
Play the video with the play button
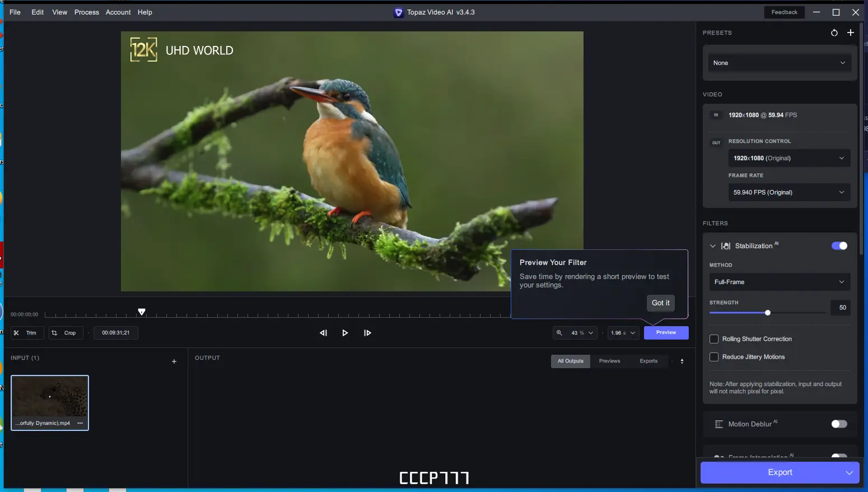[345, 332]
